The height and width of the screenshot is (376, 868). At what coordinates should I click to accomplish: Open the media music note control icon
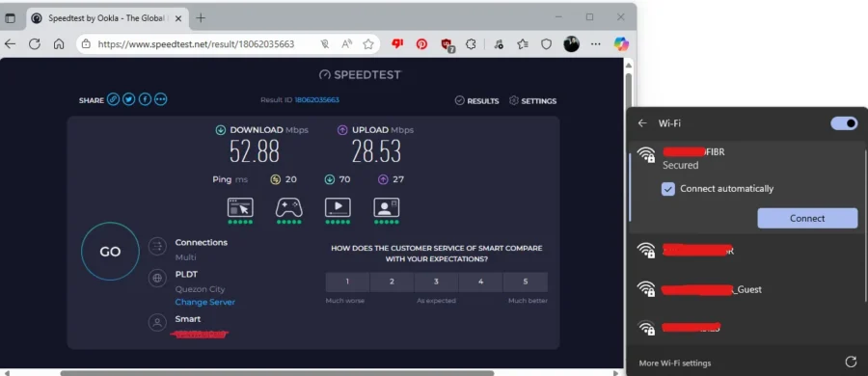click(x=499, y=44)
